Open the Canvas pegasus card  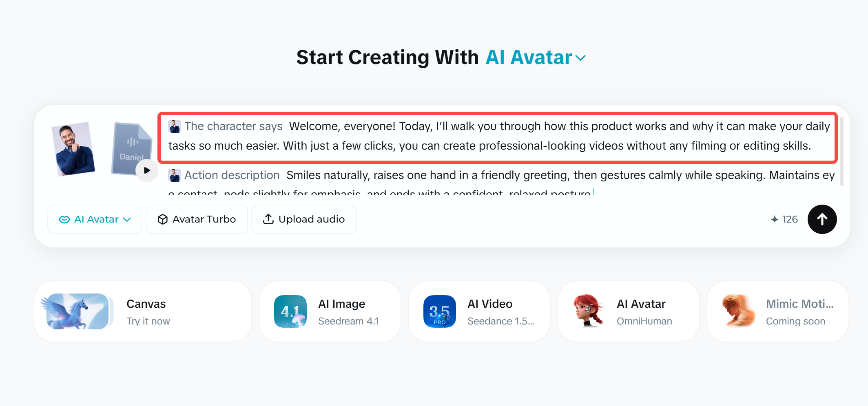tap(143, 311)
